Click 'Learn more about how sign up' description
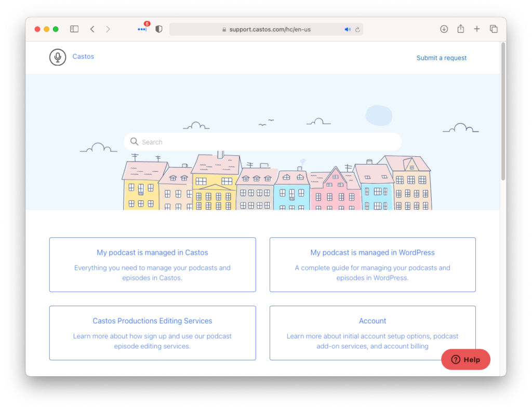532x410 pixels. [152, 341]
